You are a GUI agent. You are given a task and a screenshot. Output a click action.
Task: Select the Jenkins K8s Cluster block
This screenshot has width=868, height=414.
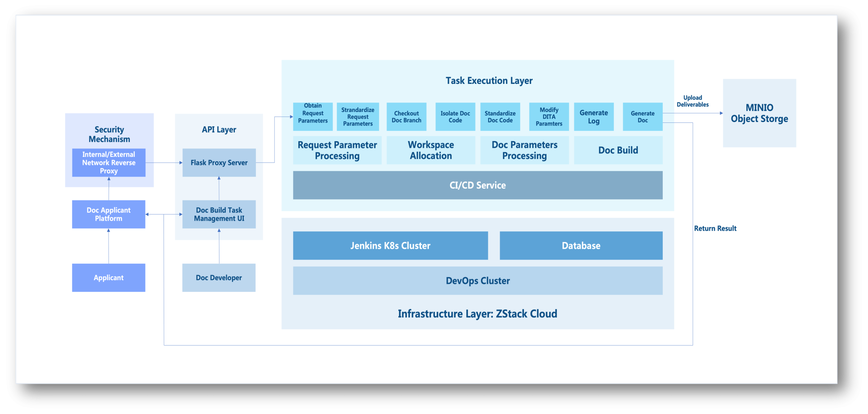coord(390,245)
